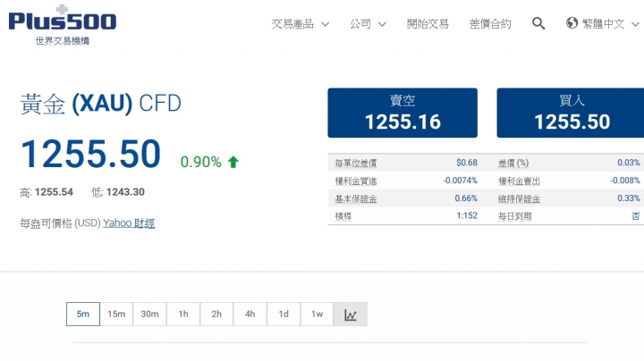Click the 每單位差價 label
Image resolution: width=644 pixels, height=361 pixels.
[356, 164]
